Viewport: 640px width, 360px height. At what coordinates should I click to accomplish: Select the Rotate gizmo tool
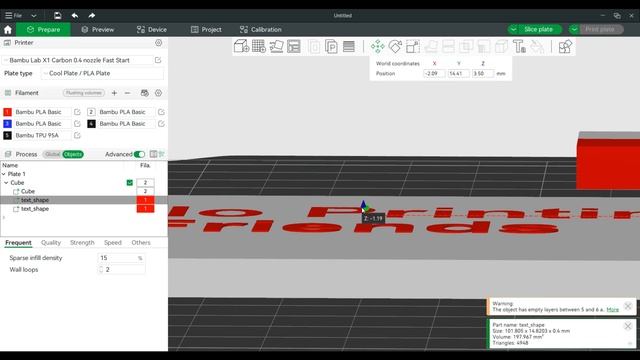coord(395,47)
